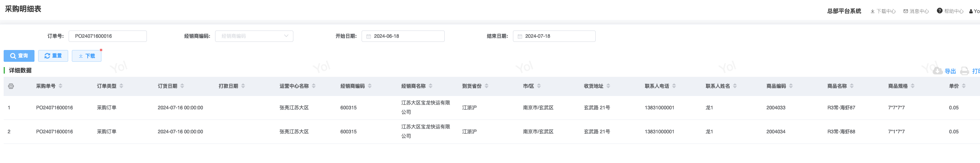Image resolution: width=980 pixels, height=163 pixels.
Task: Click the table settings gear icon
Action: click(11, 86)
